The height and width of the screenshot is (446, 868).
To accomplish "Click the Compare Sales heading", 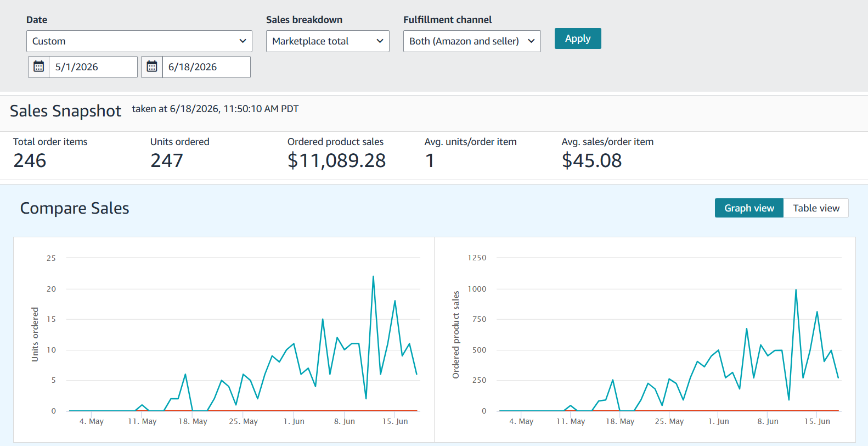I will [x=75, y=208].
